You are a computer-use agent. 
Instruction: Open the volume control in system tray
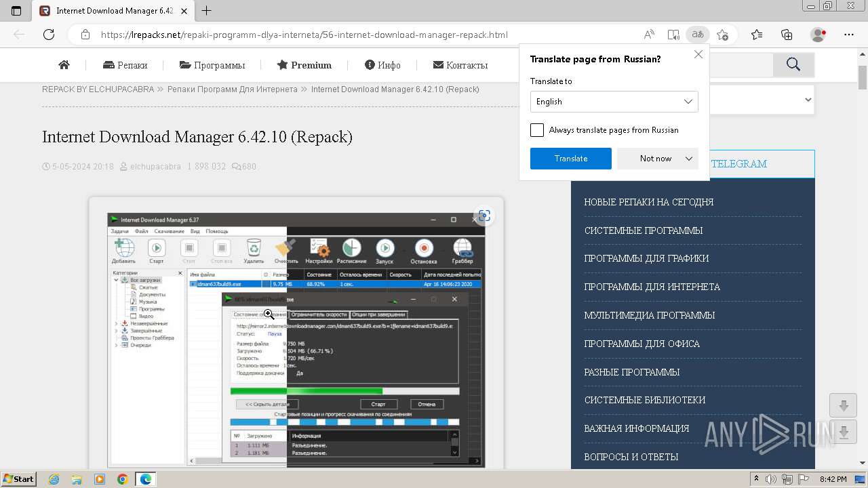pyautogui.click(x=771, y=479)
